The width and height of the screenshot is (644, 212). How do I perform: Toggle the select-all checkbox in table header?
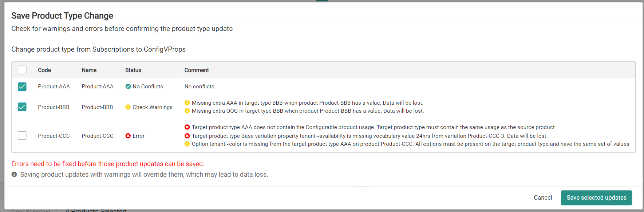22,70
